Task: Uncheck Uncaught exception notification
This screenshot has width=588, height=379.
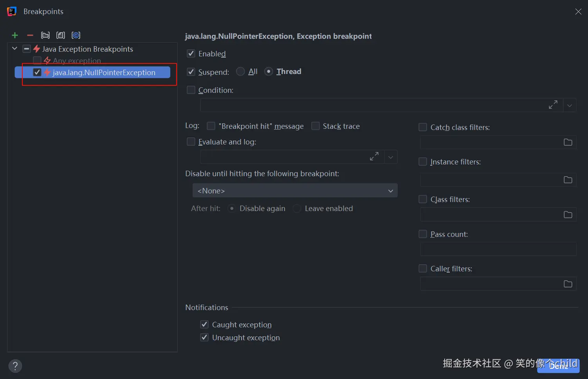Action: click(204, 337)
